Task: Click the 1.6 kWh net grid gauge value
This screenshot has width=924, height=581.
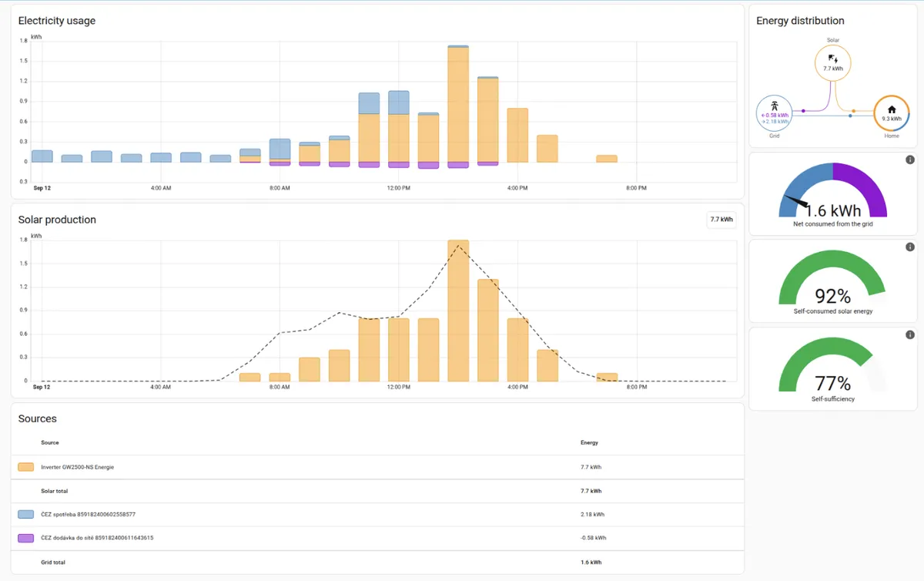Action: [835, 210]
